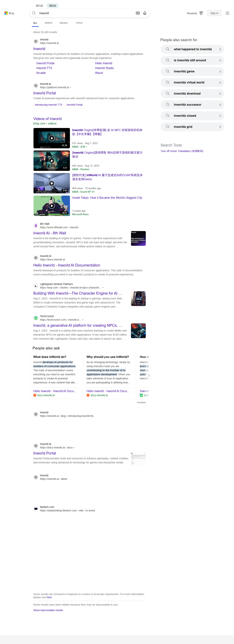The height and width of the screenshot is (644, 234).
Task: Switch to the 国内版 domestic toggle
Action: 39,6
